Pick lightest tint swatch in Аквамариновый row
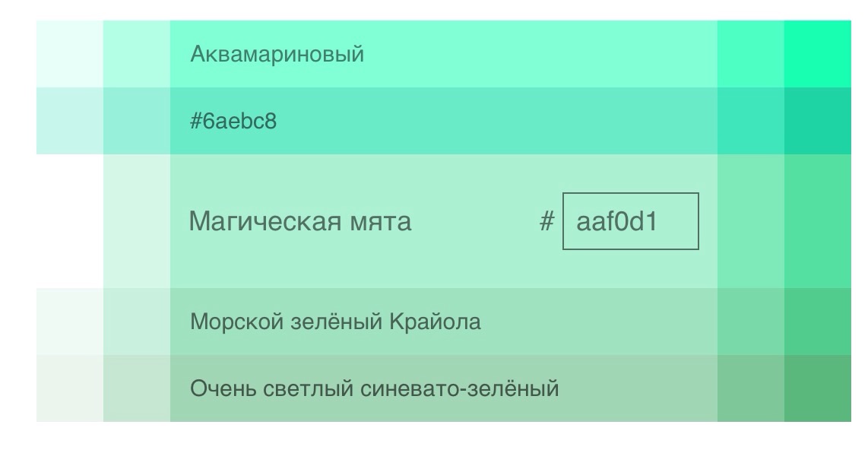The height and width of the screenshot is (450, 868). (x=70, y=54)
